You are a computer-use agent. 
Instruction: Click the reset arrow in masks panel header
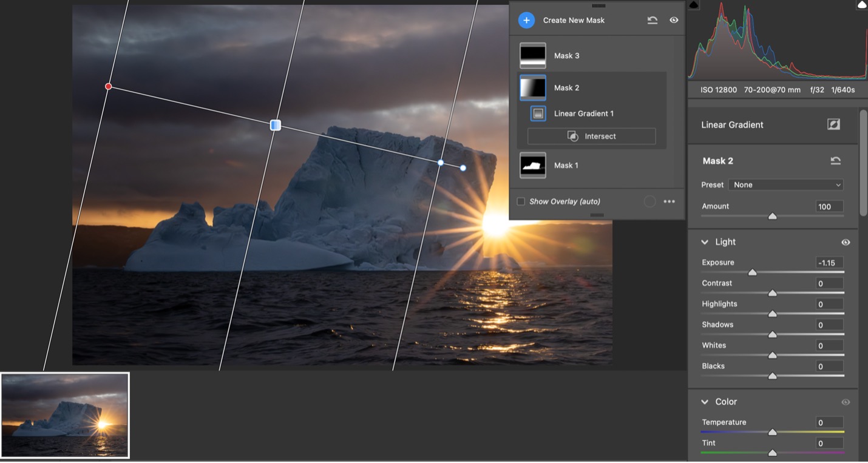click(653, 20)
